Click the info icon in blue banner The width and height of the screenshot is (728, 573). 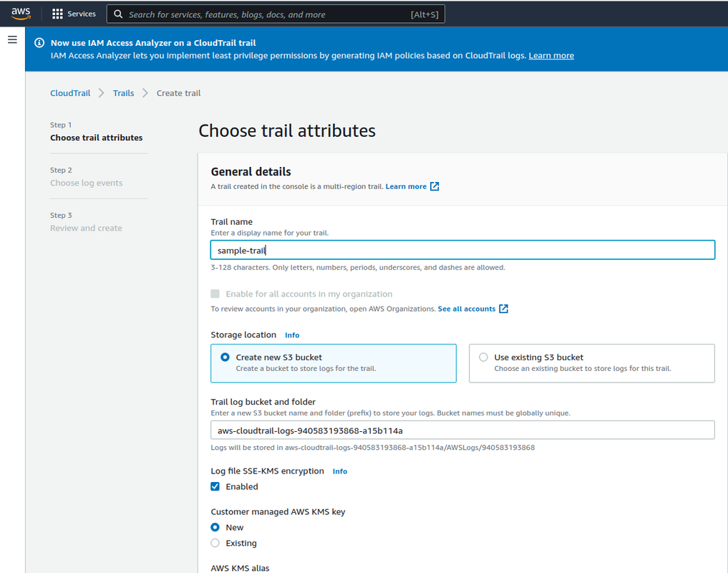[x=39, y=43]
